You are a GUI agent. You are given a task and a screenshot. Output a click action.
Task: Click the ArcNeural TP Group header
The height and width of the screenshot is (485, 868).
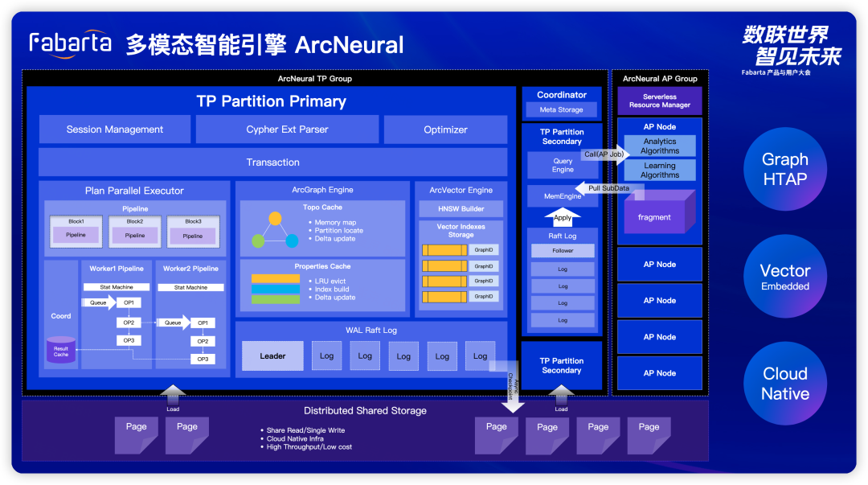(x=315, y=79)
